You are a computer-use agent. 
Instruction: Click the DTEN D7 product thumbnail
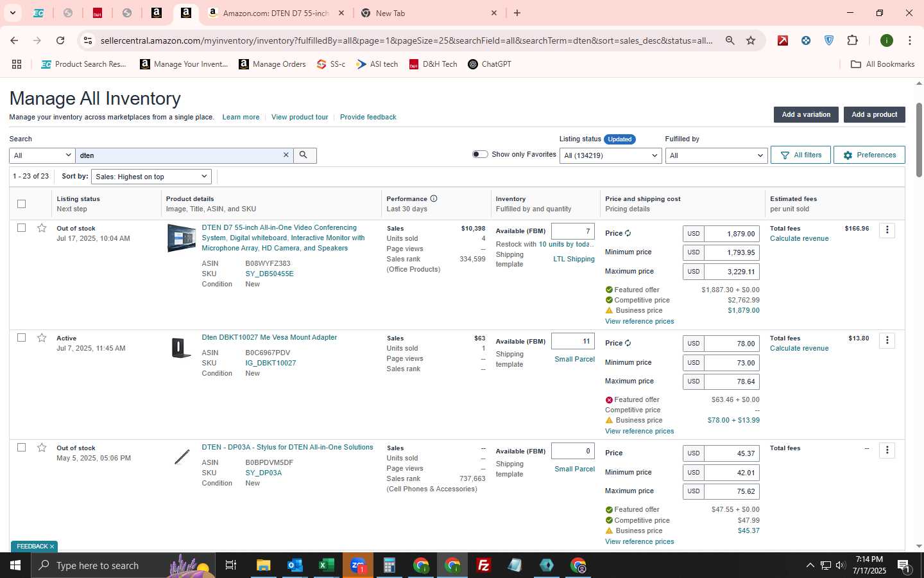click(182, 238)
